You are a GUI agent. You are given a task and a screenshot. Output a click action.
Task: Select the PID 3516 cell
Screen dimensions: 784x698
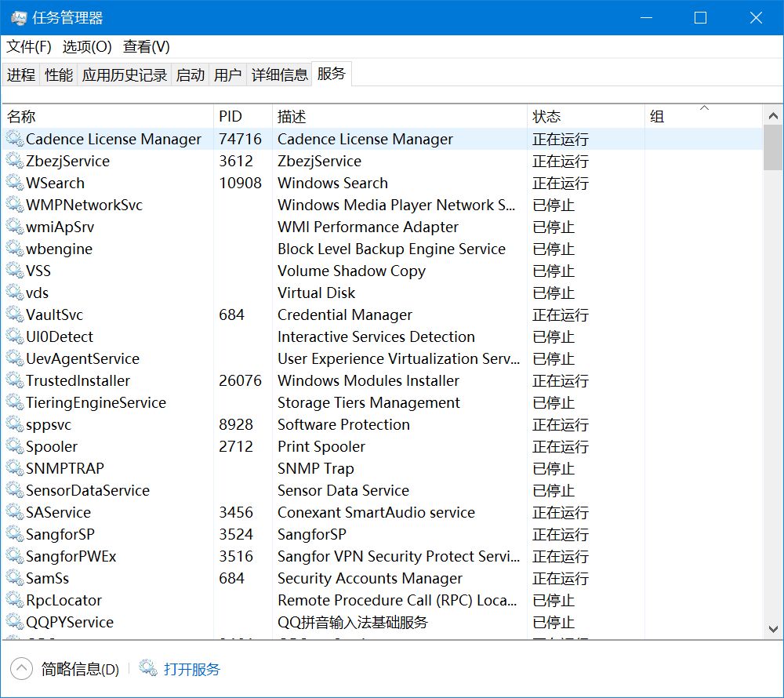(x=236, y=557)
